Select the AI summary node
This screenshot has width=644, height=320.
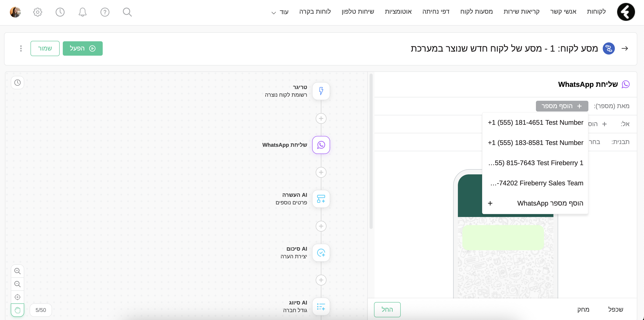pos(321,253)
